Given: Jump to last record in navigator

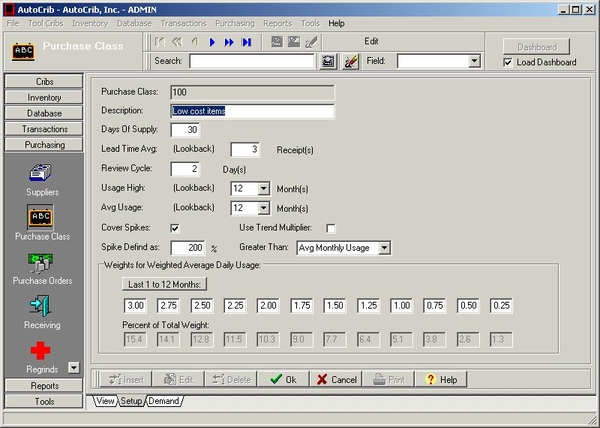Looking at the screenshot, I should click(x=247, y=42).
